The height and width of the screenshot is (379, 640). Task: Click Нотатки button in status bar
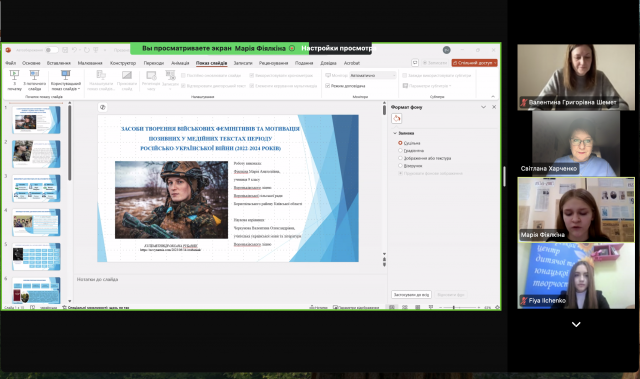pyautogui.click(x=318, y=307)
